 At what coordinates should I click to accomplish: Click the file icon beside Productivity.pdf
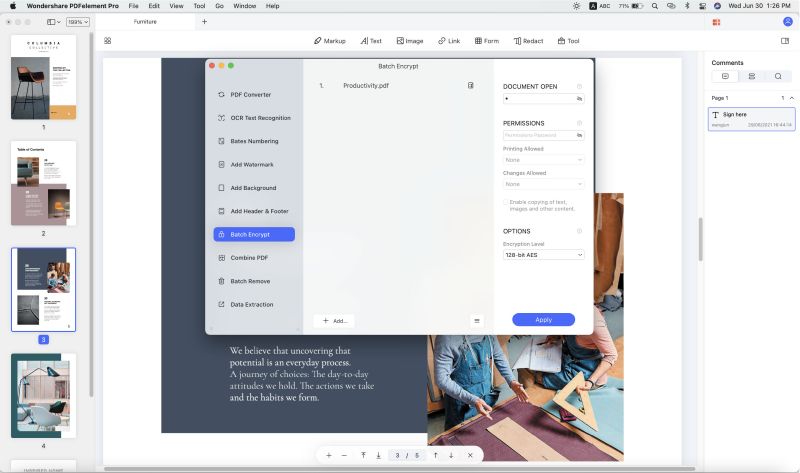[470, 86]
